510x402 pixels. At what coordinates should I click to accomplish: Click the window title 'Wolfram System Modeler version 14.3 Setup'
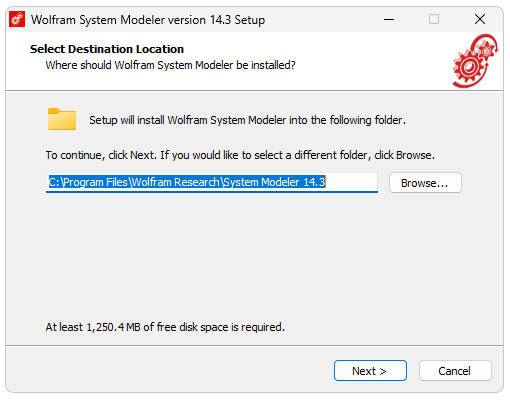point(148,20)
